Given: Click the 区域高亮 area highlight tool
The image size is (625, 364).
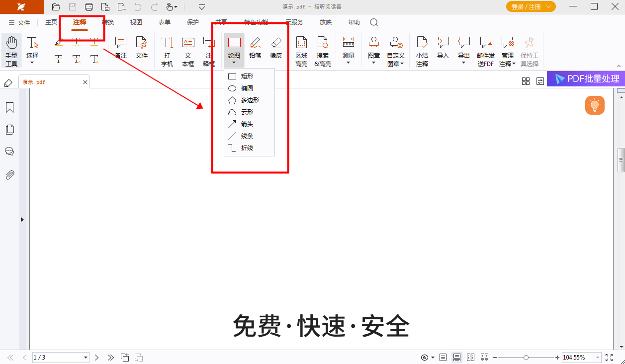Looking at the screenshot, I should pos(301,51).
